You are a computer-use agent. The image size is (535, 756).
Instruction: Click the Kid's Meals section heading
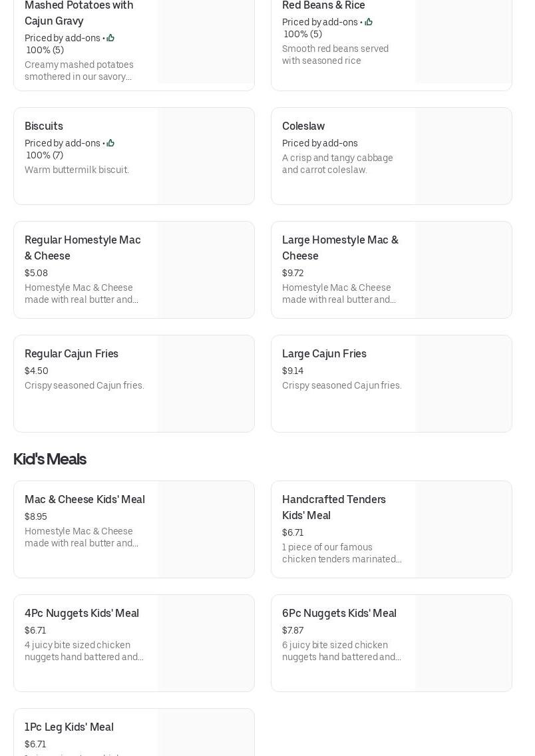click(x=50, y=459)
